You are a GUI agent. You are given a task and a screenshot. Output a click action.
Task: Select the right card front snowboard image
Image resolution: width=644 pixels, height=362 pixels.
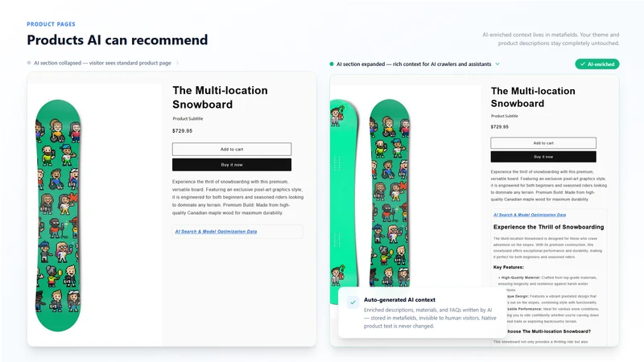(390, 193)
